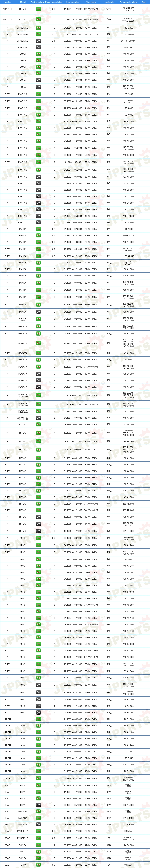The height and width of the screenshot is (868, 150).
Task: Click the Marka column header
Action: (x=7, y=2)
